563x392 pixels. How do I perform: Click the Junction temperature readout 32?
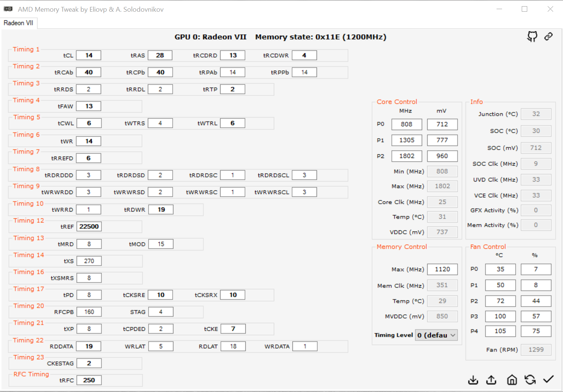point(536,114)
